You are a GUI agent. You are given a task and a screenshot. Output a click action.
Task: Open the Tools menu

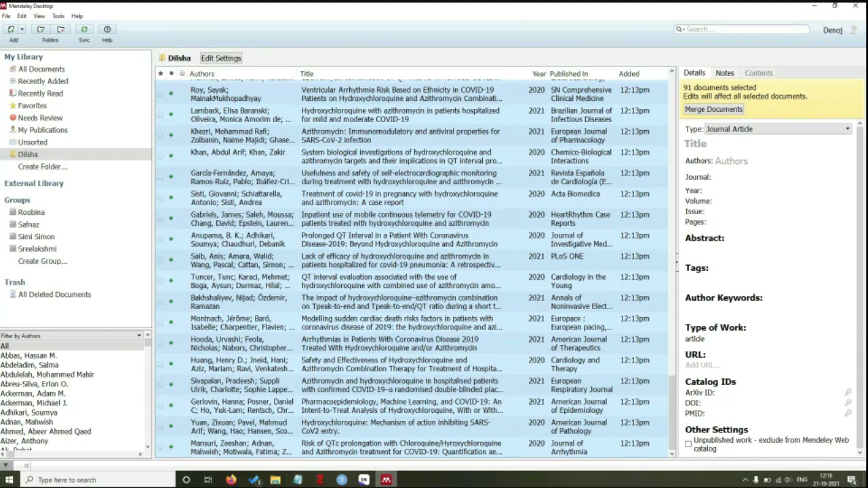pos(58,16)
